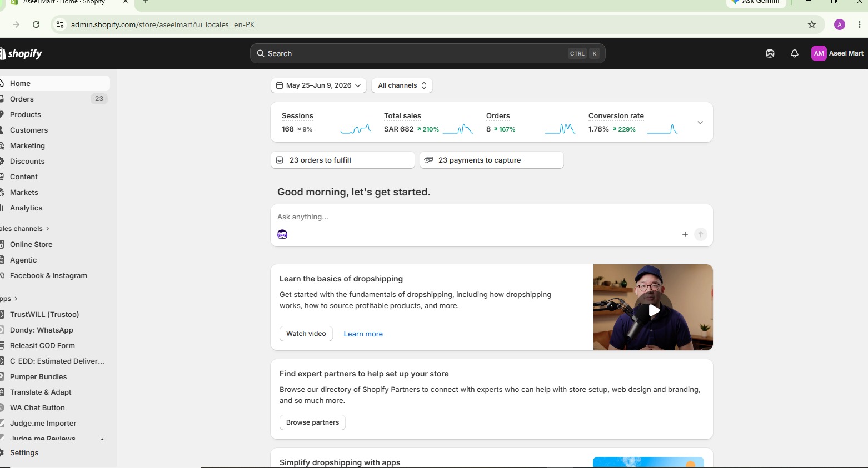This screenshot has height=468, width=868.
Task: Open a new browser tab
Action: pyautogui.click(x=146, y=2)
